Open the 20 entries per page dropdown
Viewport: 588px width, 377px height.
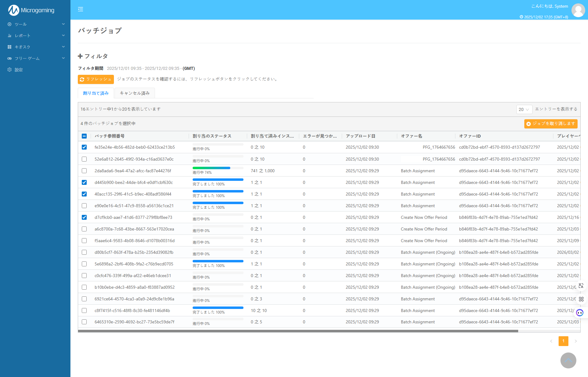(524, 109)
